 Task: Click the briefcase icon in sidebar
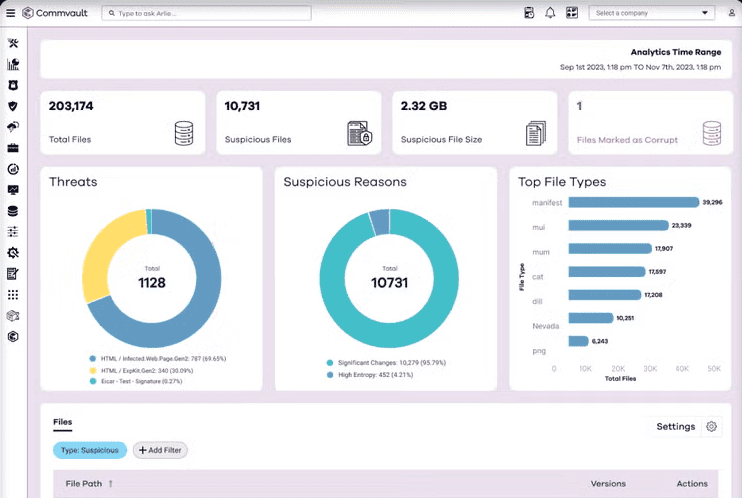pyautogui.click(x=13, y=148)
